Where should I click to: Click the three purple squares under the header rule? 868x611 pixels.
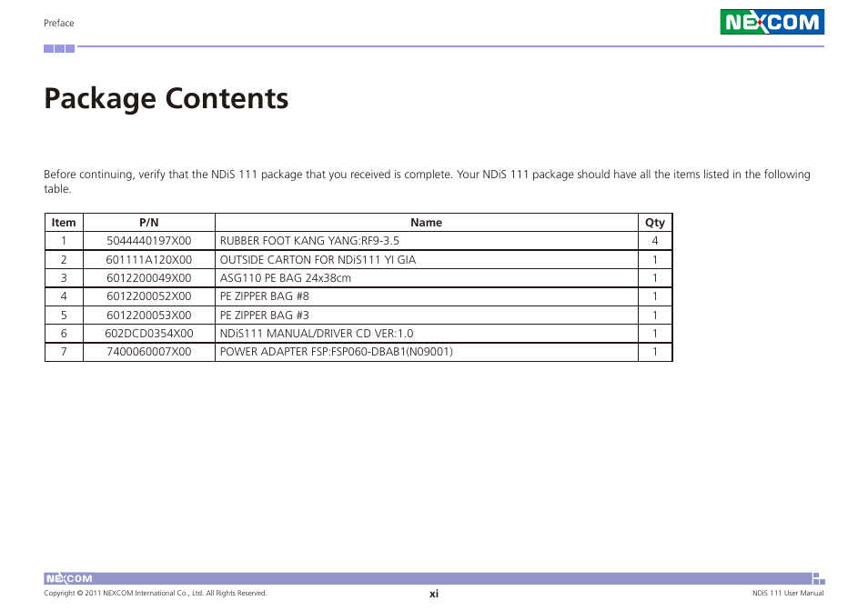click(58, 48)
